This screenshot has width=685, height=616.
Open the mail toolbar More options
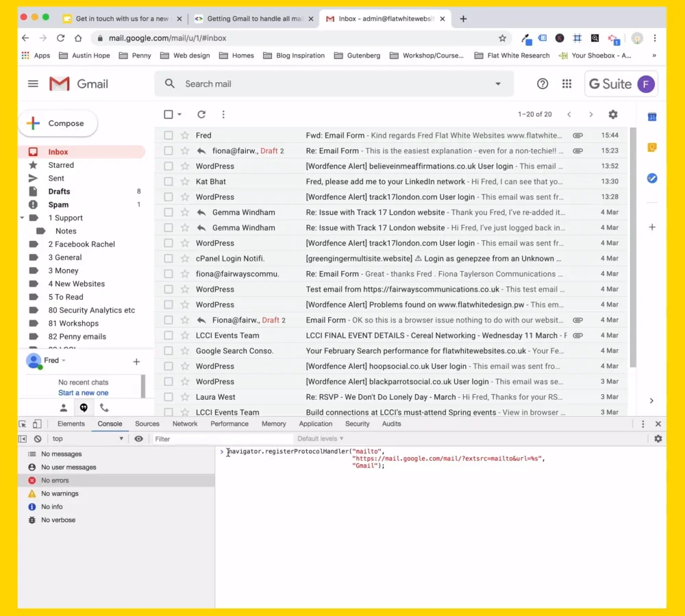pos(223,114)
